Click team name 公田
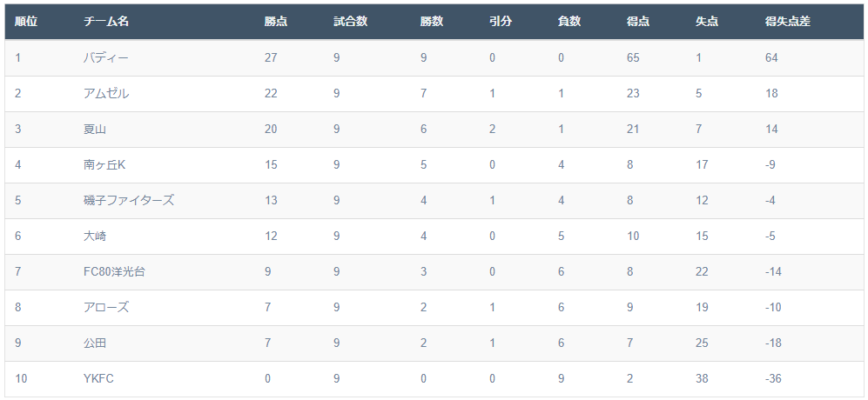 click(95, 343)
